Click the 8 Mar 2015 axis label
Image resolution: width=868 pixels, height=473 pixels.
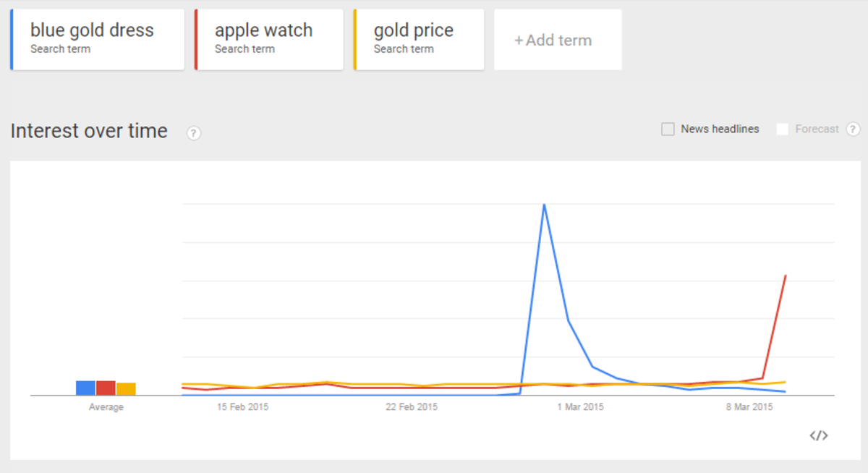(x=749, y=407)
